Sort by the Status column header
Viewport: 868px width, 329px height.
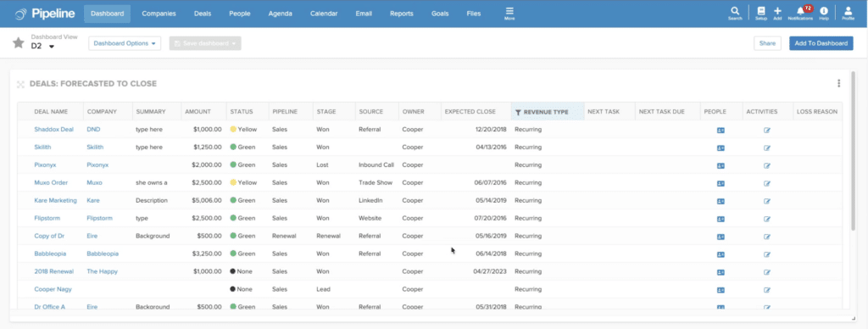[x=242, y=111]
